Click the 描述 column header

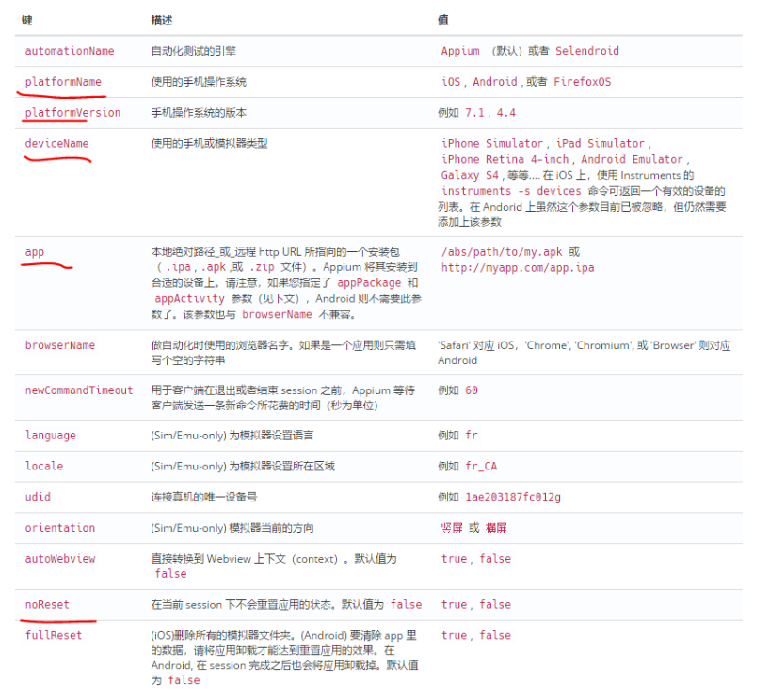(x=162, y=20)
